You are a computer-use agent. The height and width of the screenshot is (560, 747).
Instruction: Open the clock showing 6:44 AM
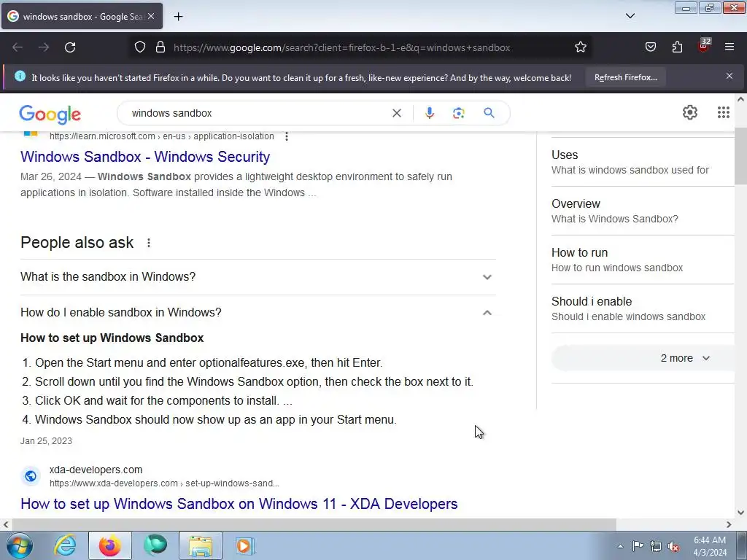(x=710, y=546)
